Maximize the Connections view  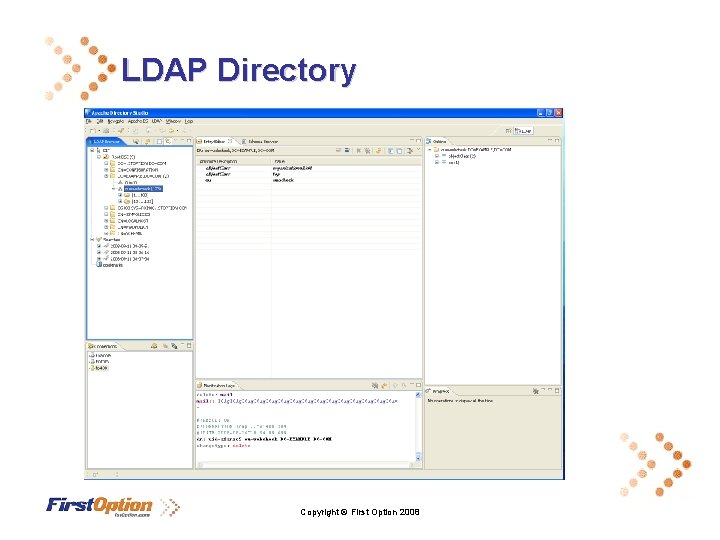(189, 345)
